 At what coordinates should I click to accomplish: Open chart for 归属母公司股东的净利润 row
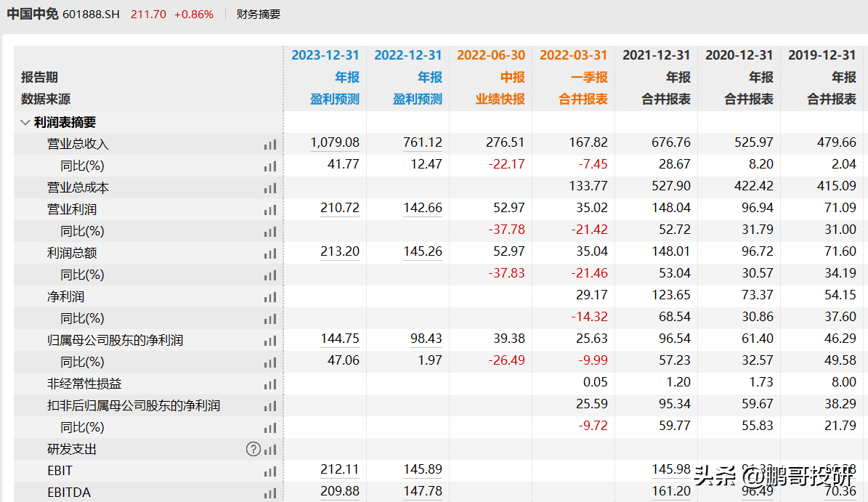pyautogui.click(x=270, y=341)
